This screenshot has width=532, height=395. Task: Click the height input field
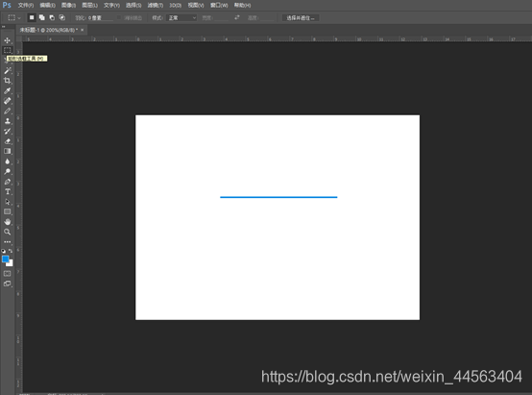click(x=266, y=18)
